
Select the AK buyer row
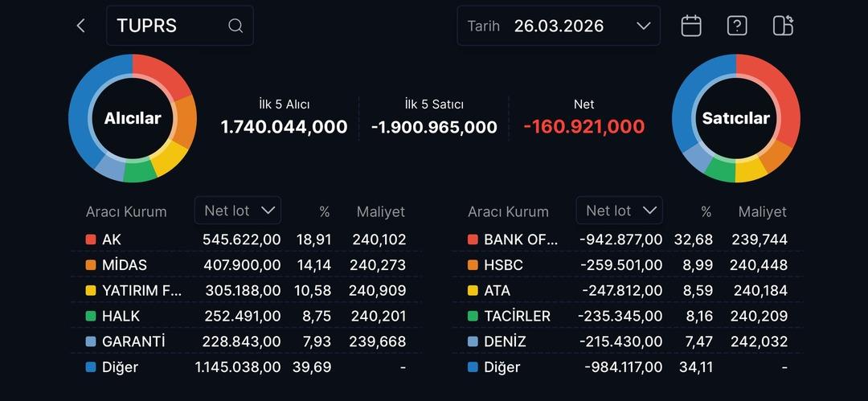pos(245,239)
